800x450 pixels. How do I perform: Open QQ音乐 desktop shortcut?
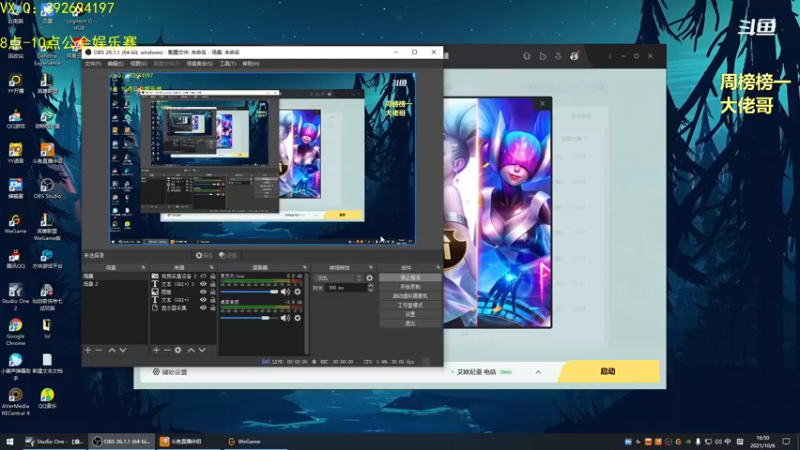[47, 398]
